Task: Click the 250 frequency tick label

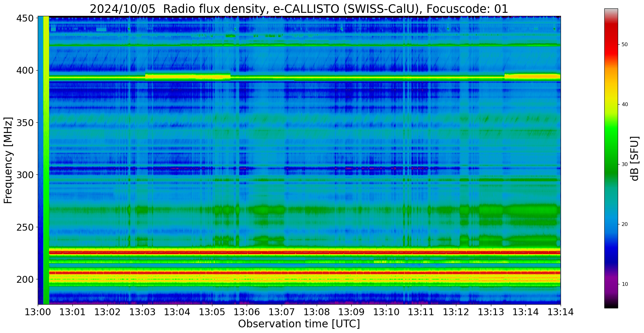Action: (x=25, y=227)
